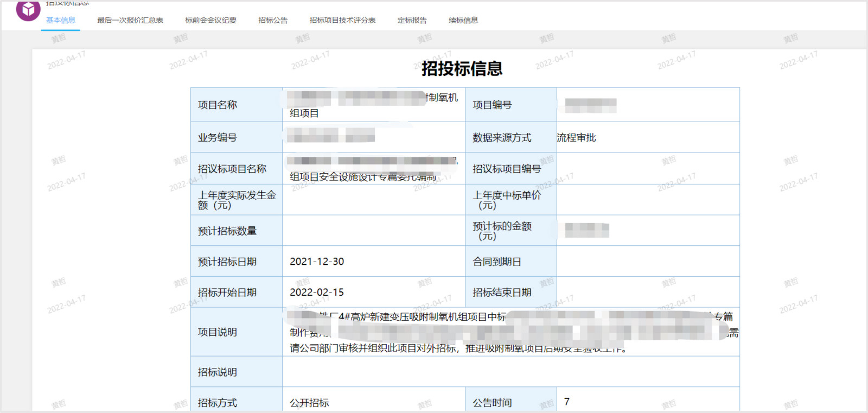Switch to the 定标报告 tab

412,20
